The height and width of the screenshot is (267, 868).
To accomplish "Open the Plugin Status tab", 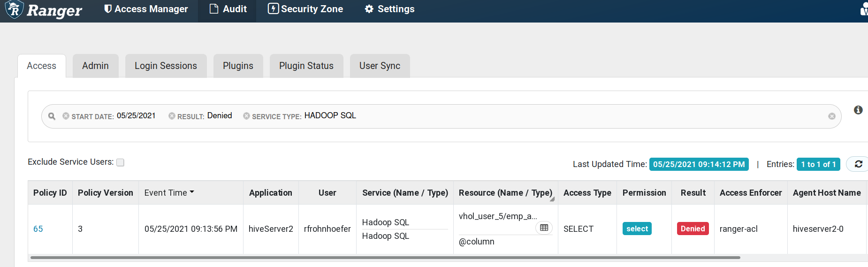I will coord(306,66).
